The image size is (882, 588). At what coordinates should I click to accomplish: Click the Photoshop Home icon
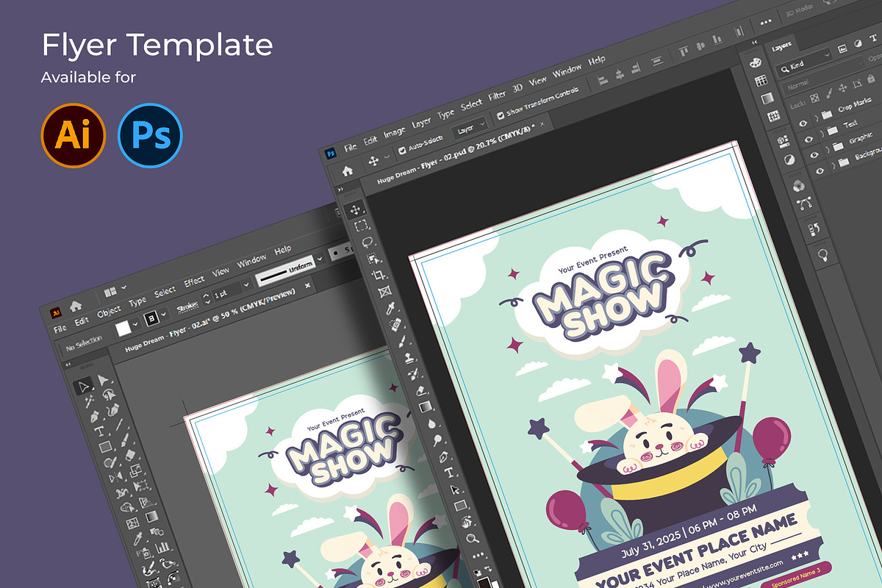(347, 170)
